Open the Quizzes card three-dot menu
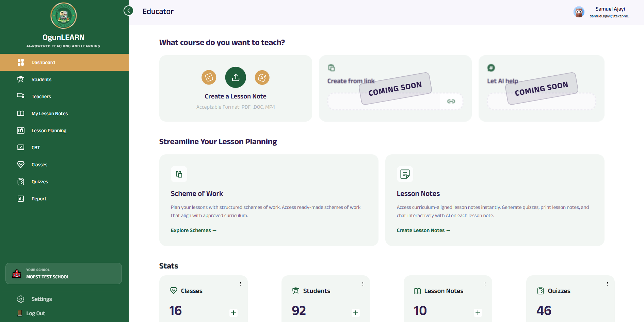This screenshot has height=322, width=644. coord(607,283)
